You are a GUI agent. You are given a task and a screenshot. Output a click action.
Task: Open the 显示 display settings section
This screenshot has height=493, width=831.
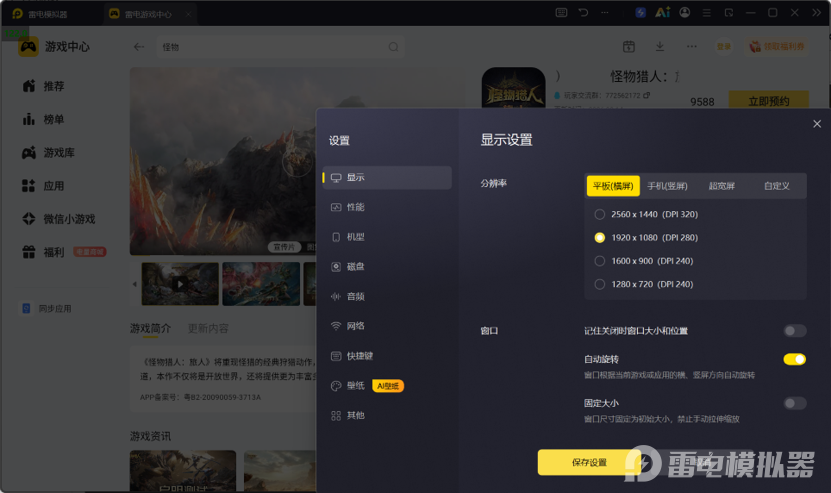(x=387, y=178)
